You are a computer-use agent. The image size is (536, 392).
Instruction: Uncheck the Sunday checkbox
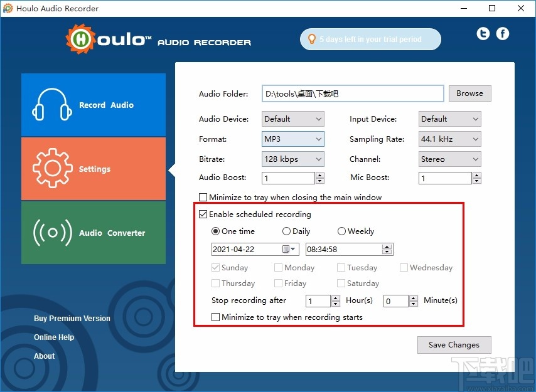[215, 267]
